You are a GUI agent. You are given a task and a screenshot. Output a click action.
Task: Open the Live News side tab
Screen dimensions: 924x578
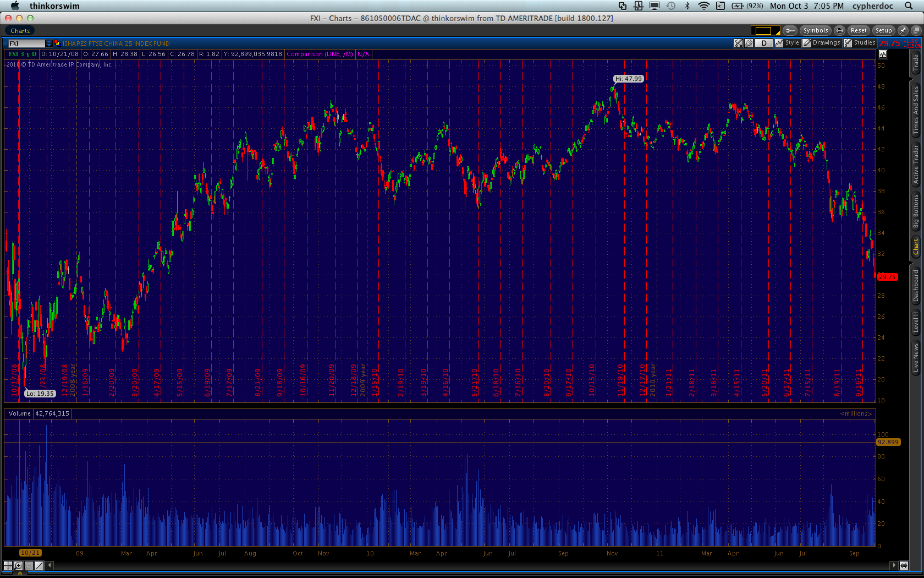(916, 358)
